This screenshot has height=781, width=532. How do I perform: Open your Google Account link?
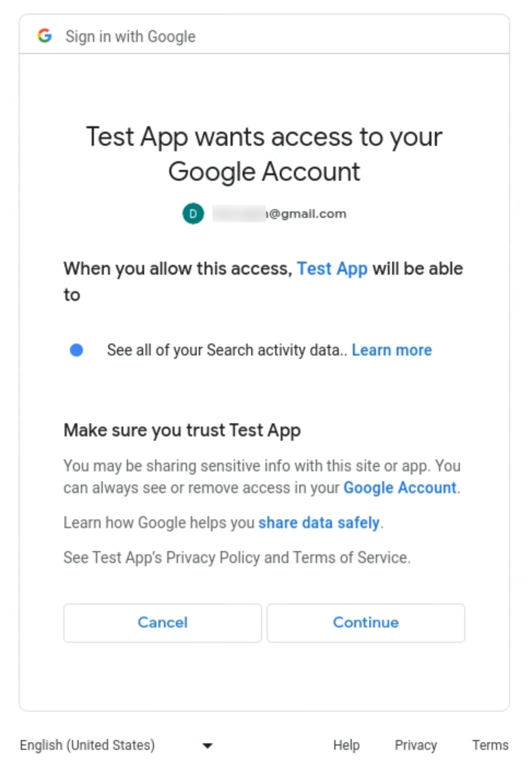coord(399,487)
